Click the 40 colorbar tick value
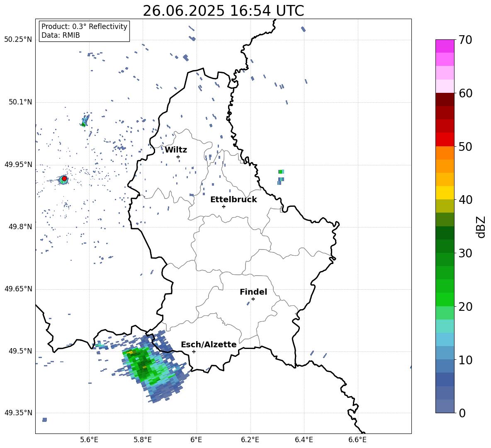 click(x=466, y=200)
